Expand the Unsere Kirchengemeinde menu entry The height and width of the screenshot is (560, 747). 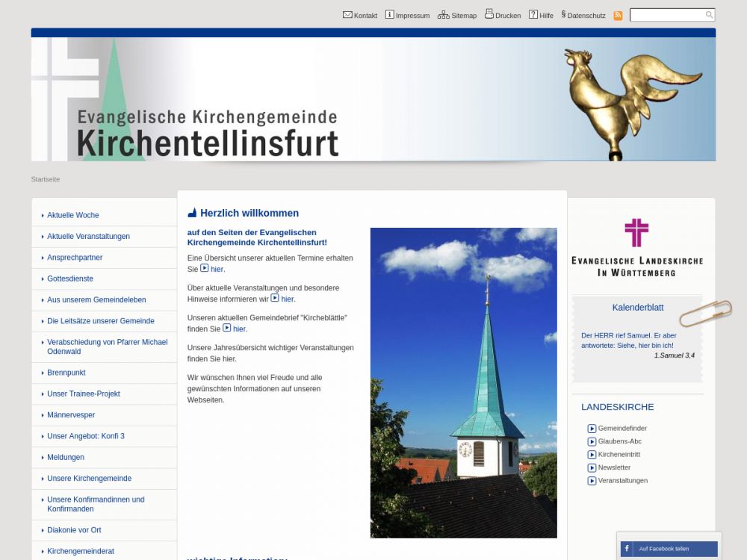(89, 479)
